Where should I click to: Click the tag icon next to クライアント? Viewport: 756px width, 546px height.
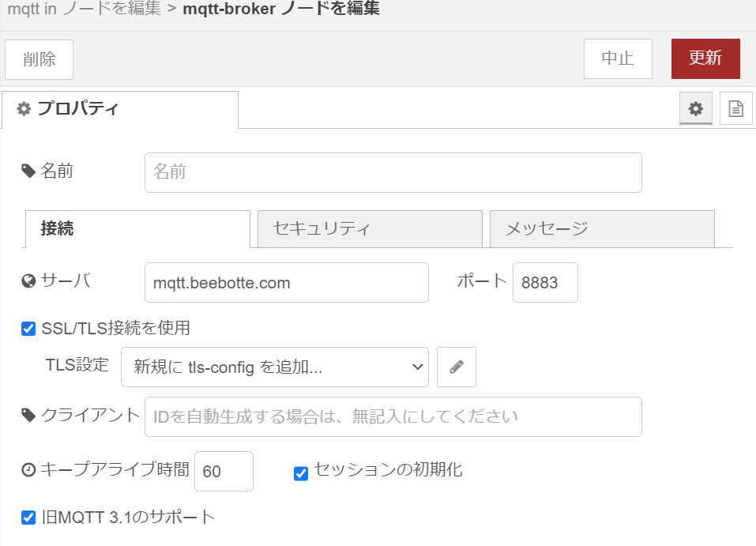coord(27,416)
